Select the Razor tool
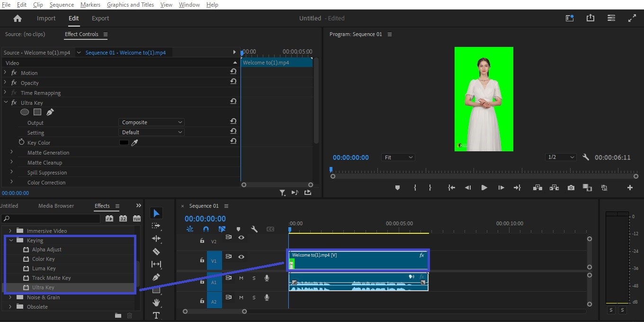The height and width of the screenshot is (322, 644). (x=156, y=251)
